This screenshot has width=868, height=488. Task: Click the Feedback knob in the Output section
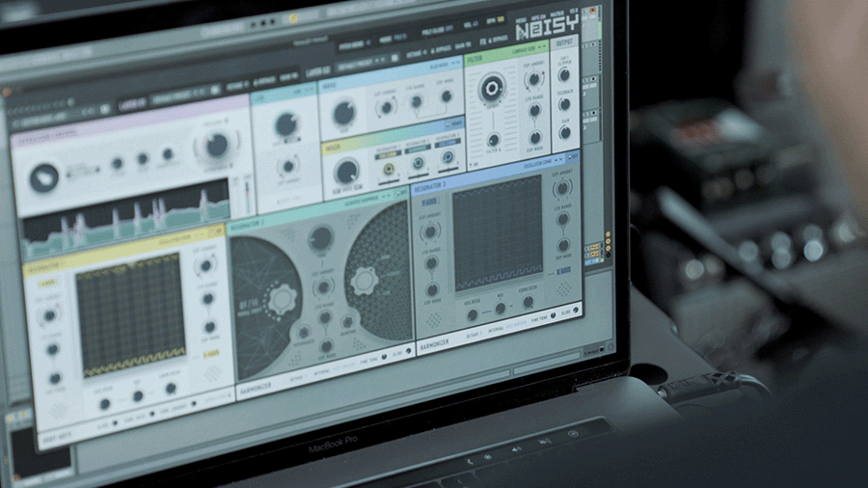click(x=564, y=103)
